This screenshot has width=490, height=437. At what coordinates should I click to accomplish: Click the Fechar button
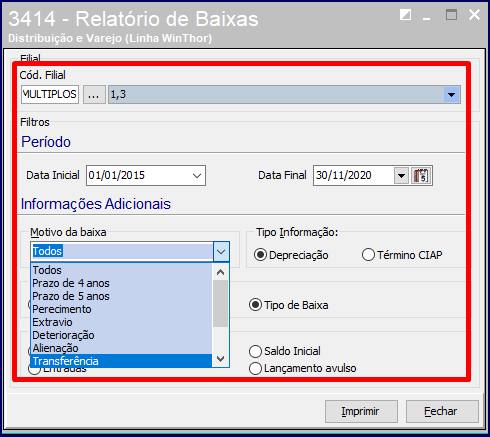[442, 411]
